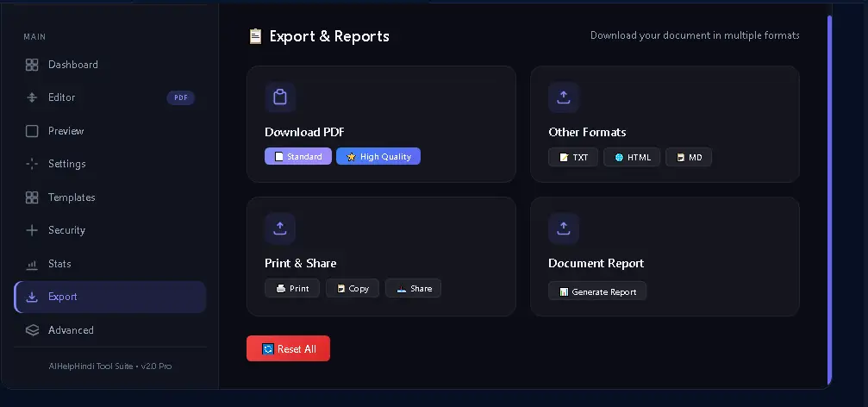Viewport: 868px width, 407px height.
Task: Click the 'MAIN' sidebar label
Action: pyautogui.click(x=34, y=36)
